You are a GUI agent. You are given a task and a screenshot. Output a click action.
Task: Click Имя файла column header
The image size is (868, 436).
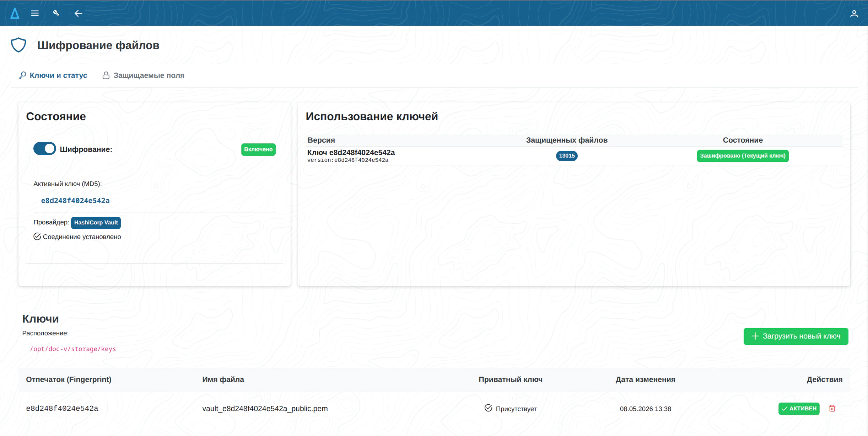[x=223, y=379]
